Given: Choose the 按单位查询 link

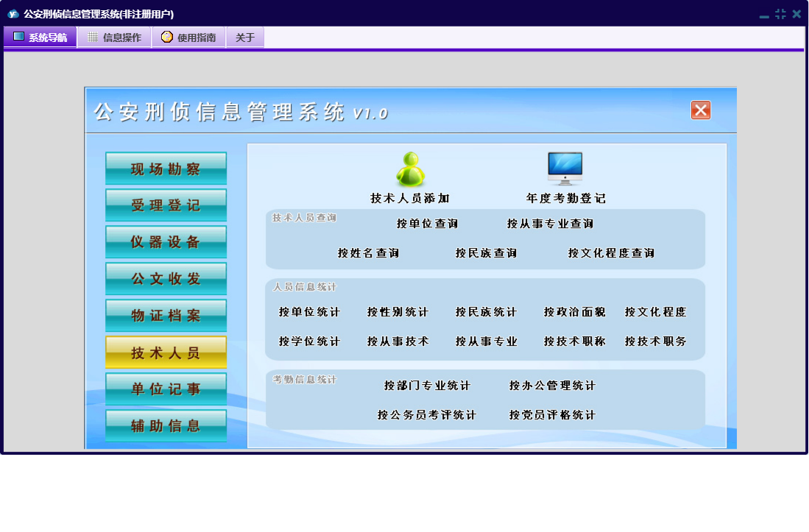Looking at the screenshot, I should [x=427, y=224].
